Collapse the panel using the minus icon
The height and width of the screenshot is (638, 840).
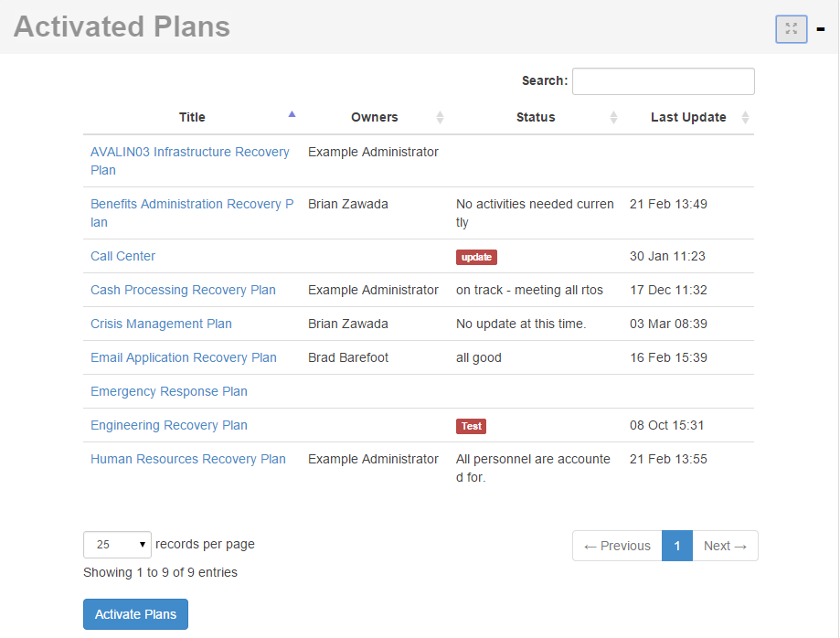[x=821, y=28]
